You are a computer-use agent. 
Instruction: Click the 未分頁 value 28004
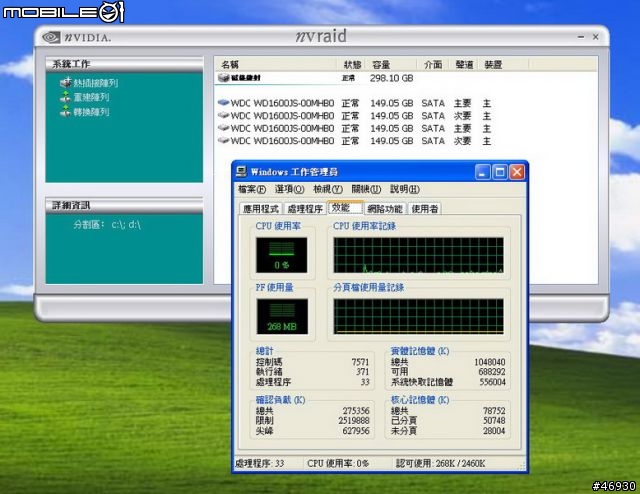pyautogui.click(x=494, y=431)
